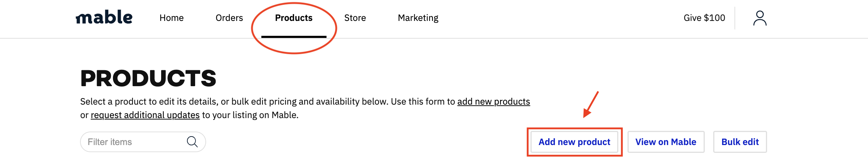Click the View on Mable button

coord(666,142)
